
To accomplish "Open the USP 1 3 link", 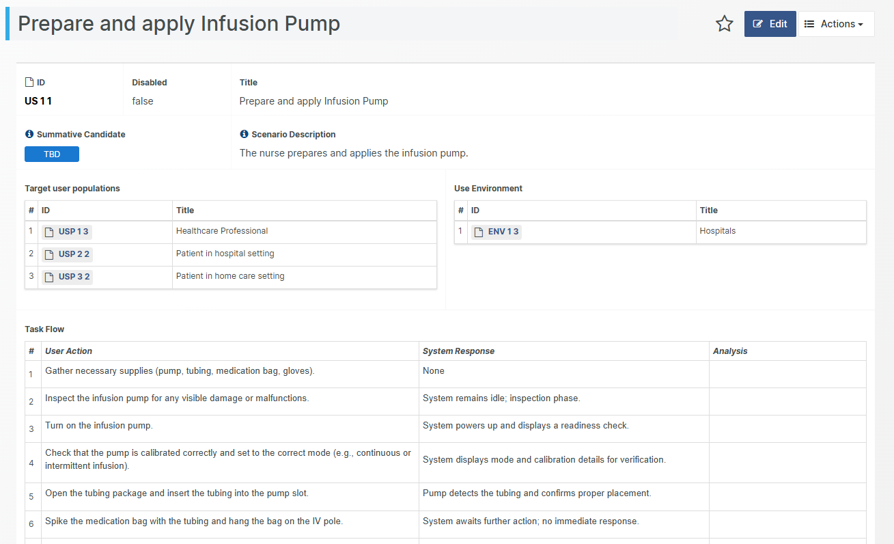I will point(73,232).
